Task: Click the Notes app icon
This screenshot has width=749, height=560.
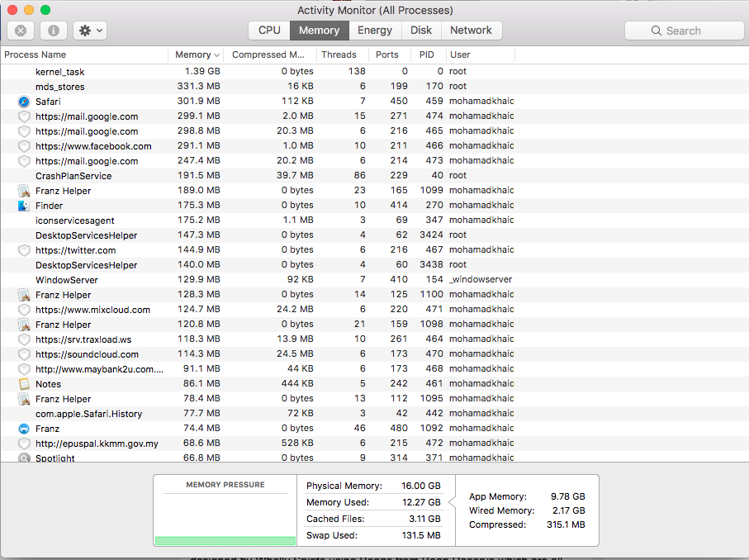Action: 24,384
